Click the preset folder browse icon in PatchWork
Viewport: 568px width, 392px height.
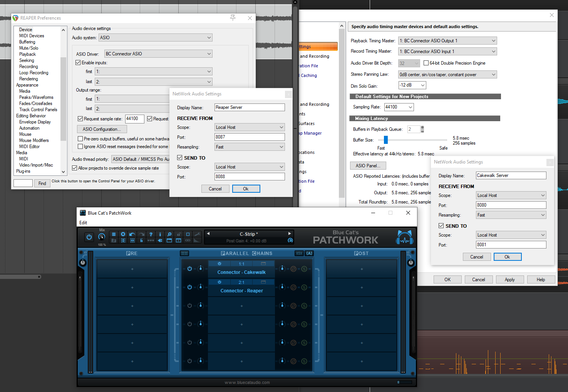tap(114, 240)
